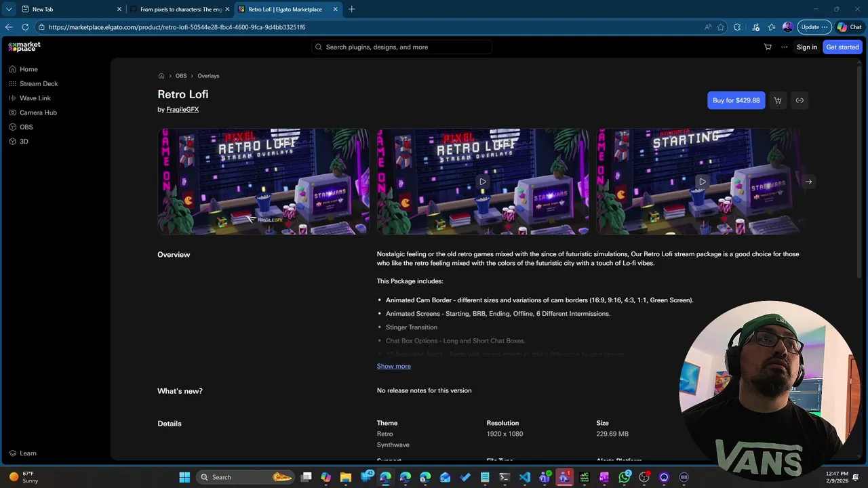Open the weather widget showing 67°F Sunny
The height and width of the screenshot is (488, 868).
click(x=24, y=477)
